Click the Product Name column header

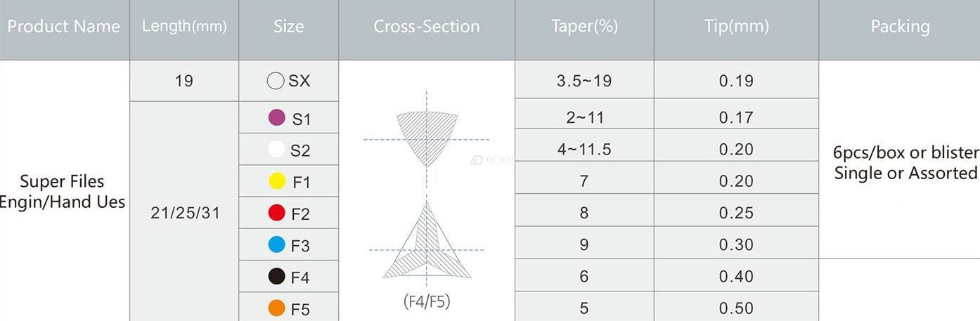[x=64, y=27]
